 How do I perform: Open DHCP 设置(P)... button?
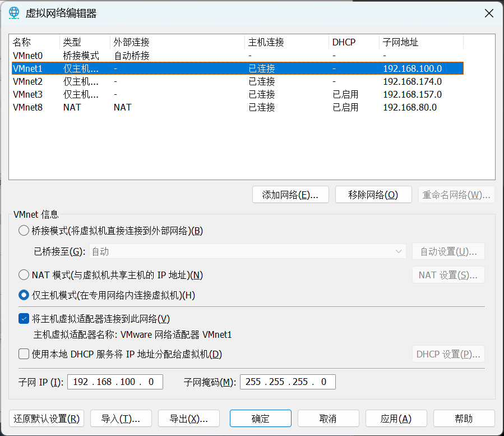click(448, 354)
